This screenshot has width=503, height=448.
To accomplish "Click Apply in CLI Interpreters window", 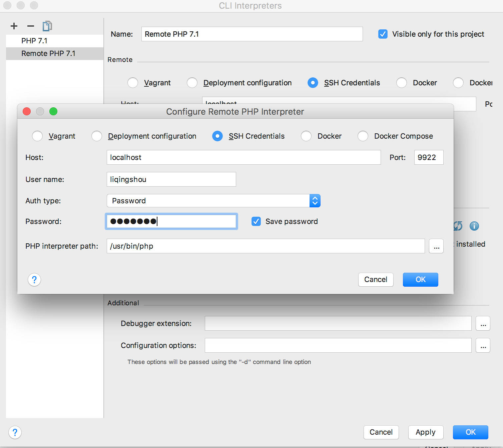I will point(426,432).
